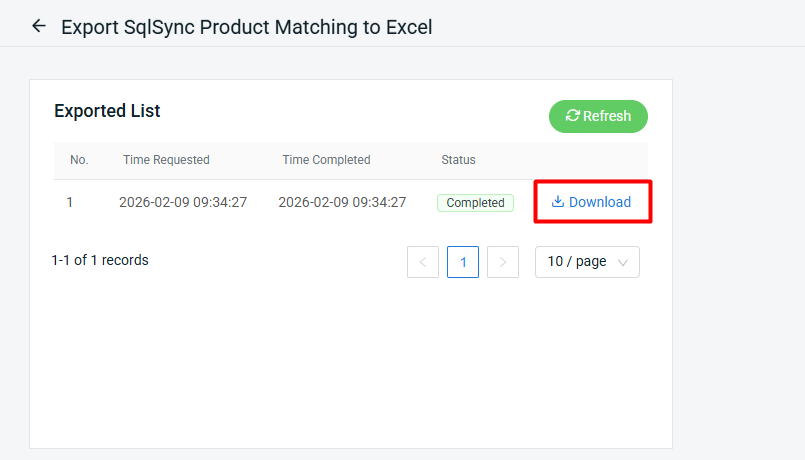Image resolution: width=805 pixels, height=460 pixels.
Task: Go to next page arrow
Action: point(503,262)
